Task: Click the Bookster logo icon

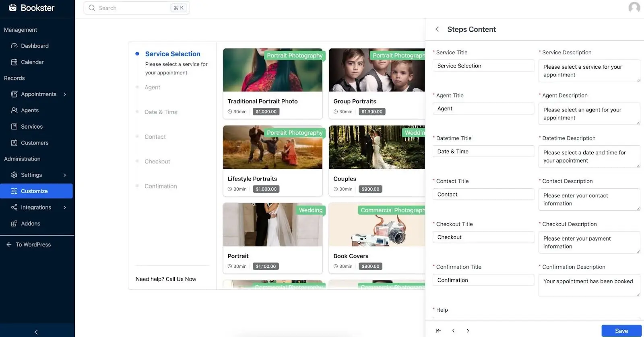Action: 12,8
